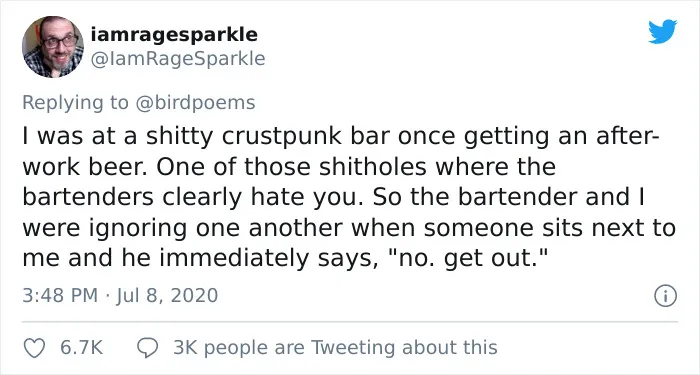Click the blue Twitter bird logo
700x375 pixels.
(662, 31)
